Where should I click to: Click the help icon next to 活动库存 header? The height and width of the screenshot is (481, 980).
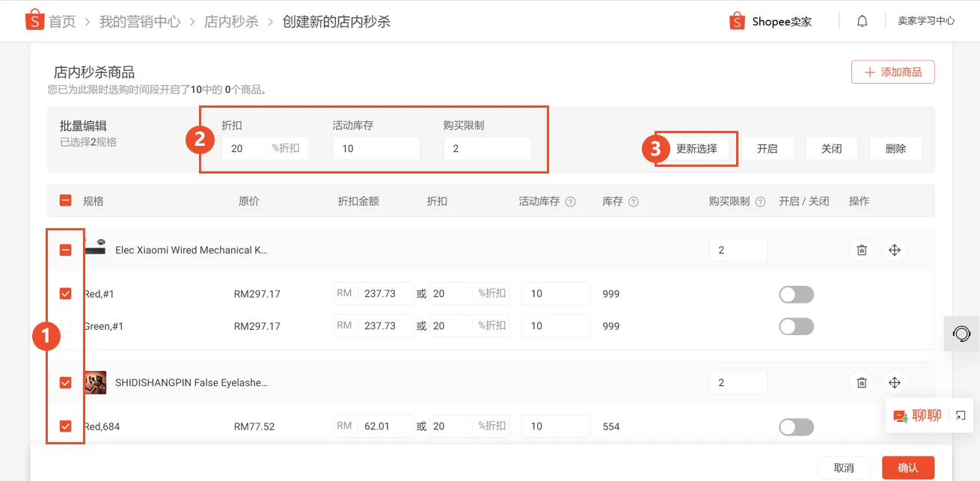click(x=570, y=200)
